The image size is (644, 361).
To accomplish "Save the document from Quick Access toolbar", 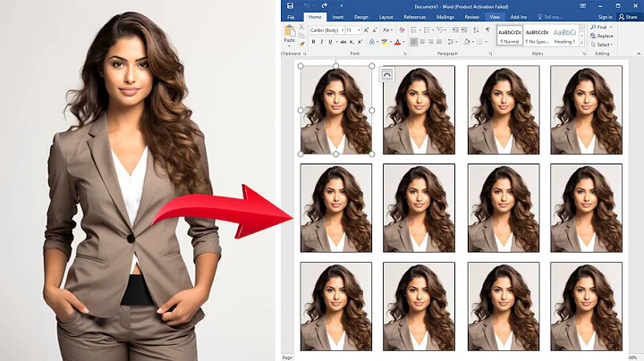I will (290, 5).
